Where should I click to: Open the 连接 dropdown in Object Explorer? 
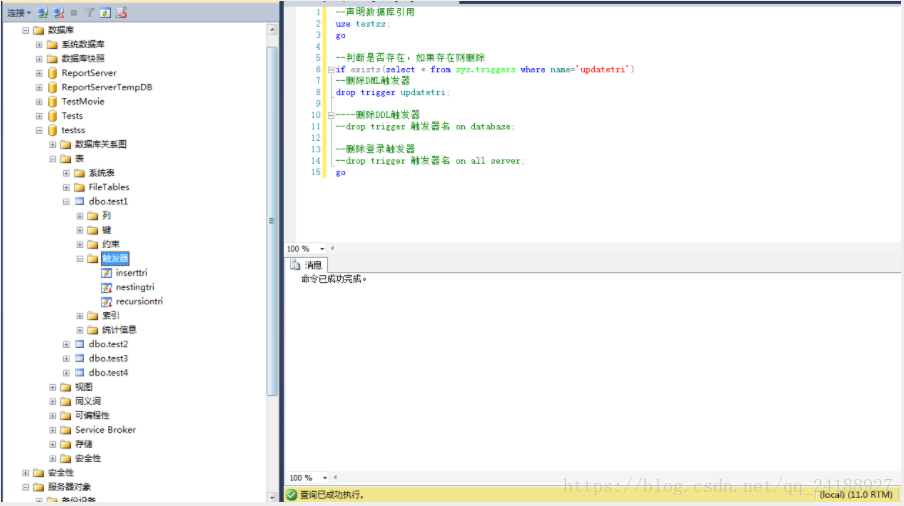[18, 13]
